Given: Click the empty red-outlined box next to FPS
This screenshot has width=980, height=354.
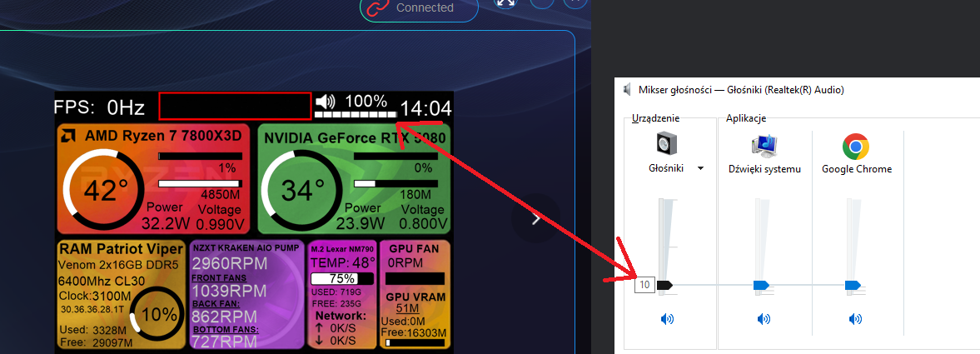Looking at the screenshot, I should [235, 107].
